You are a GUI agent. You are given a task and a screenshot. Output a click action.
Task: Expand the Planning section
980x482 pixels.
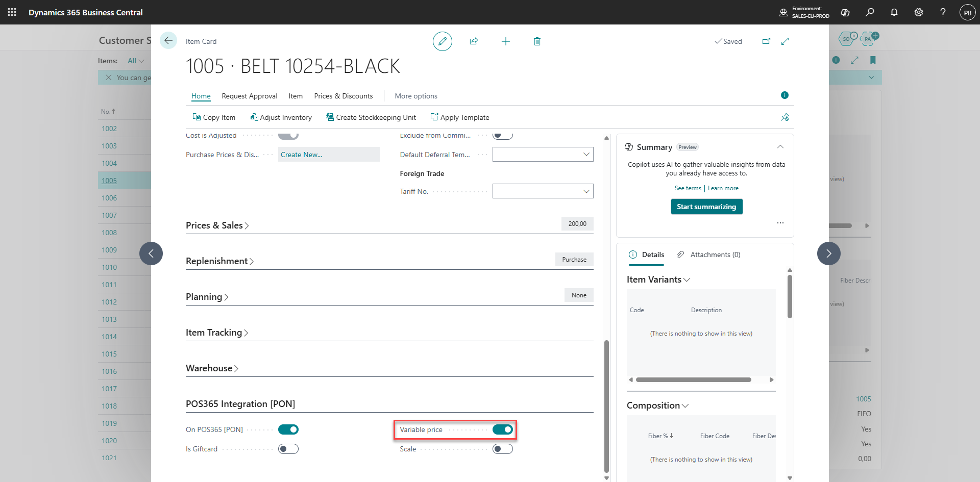point(207,297)
